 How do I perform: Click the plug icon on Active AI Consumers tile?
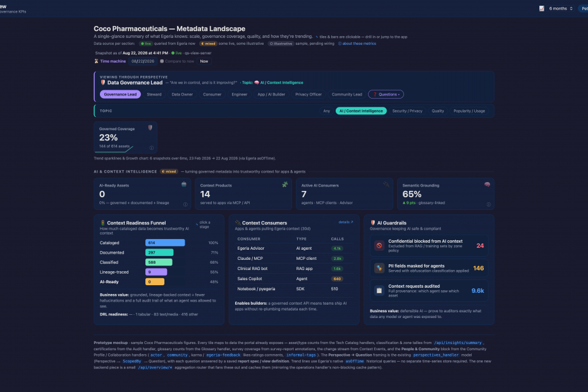[386, 184]
